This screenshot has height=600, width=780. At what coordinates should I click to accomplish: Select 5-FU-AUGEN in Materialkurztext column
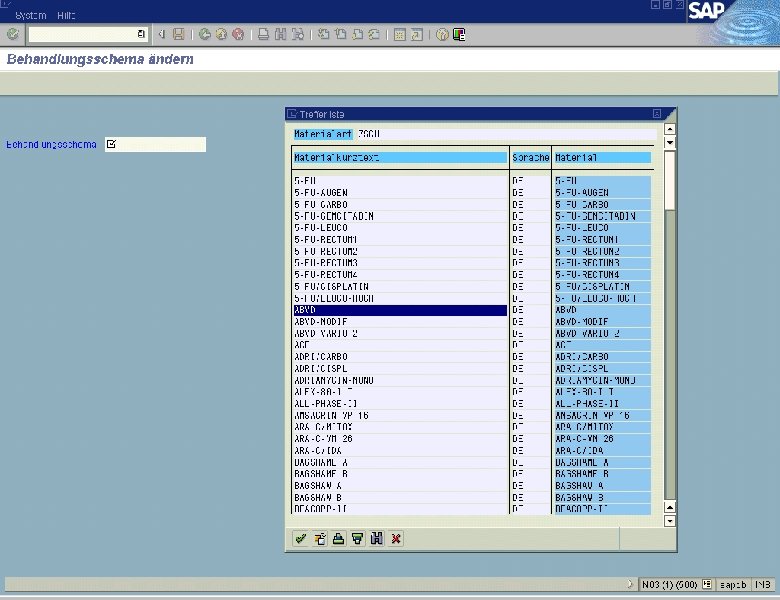[x=400, y=193]
